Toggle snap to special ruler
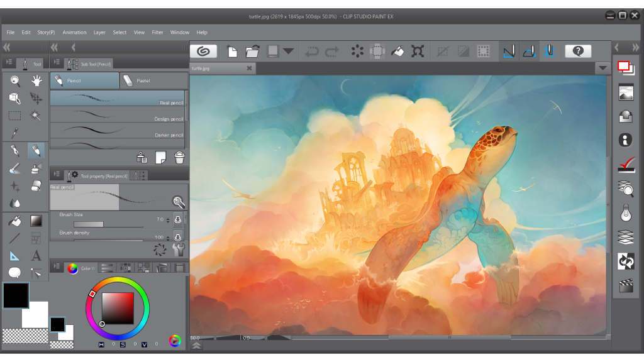644x362 pixels. coord(529,52)
